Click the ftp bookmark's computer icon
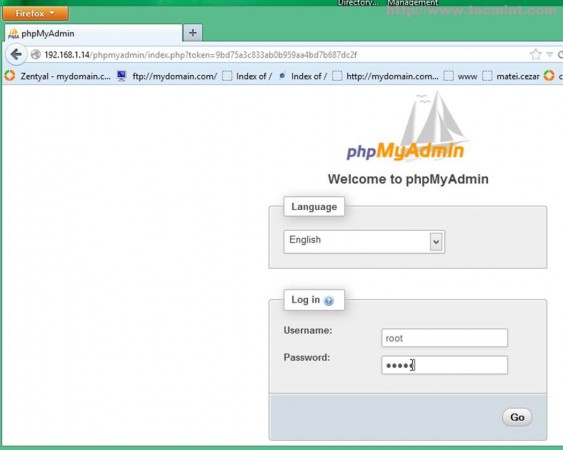This screenshot has height=450, width=563. pos(122,76)
